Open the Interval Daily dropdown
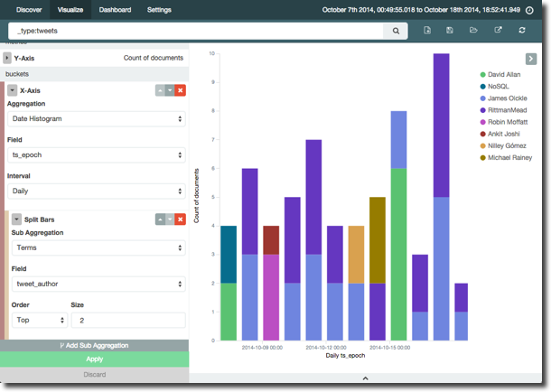 (x=96, y=191)
